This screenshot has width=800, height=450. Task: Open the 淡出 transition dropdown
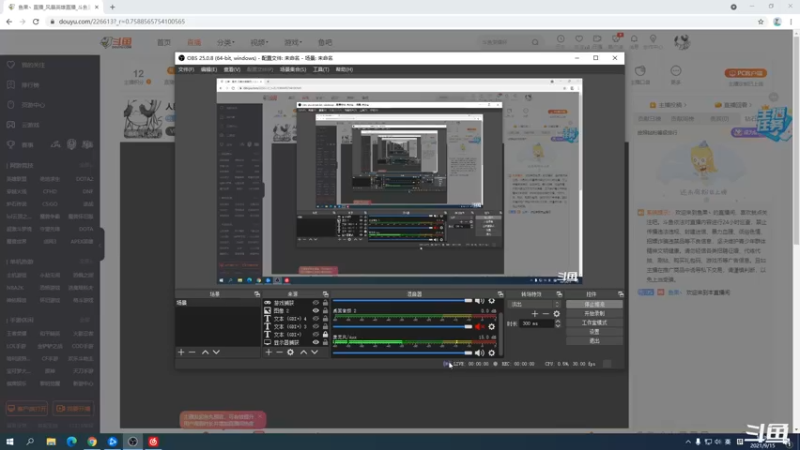[534, 304]
